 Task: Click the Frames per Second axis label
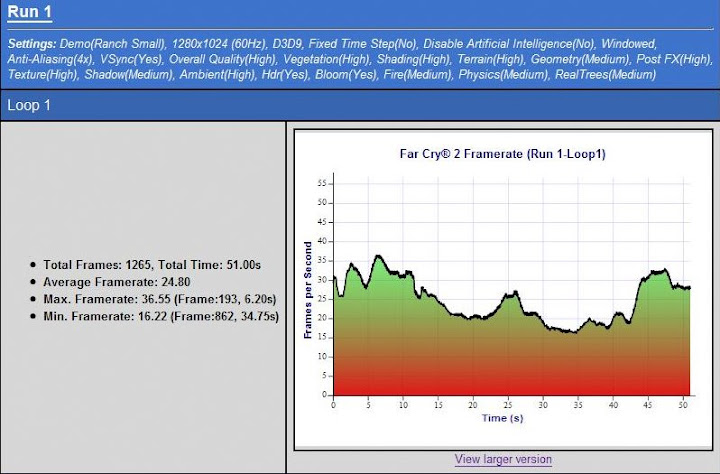click(x=308, y=290)
